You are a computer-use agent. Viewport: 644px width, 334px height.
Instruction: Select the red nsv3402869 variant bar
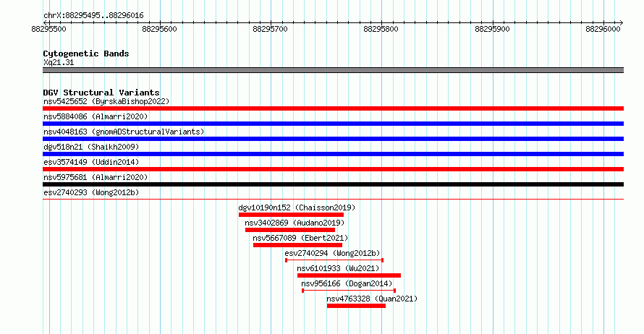290,230
